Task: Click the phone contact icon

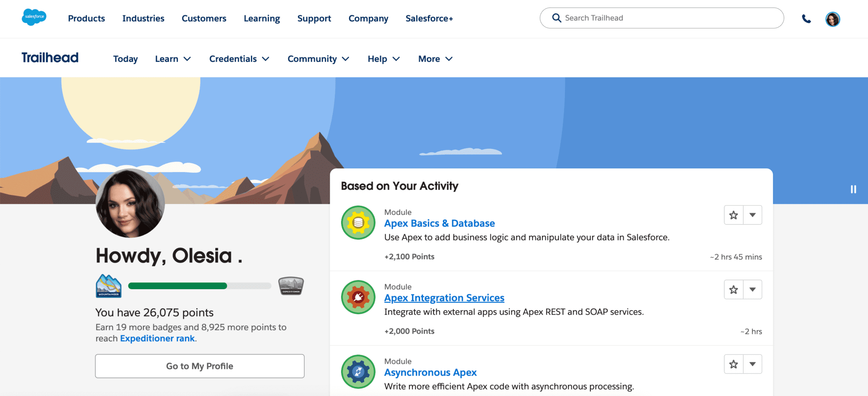Action: point(806,19)
